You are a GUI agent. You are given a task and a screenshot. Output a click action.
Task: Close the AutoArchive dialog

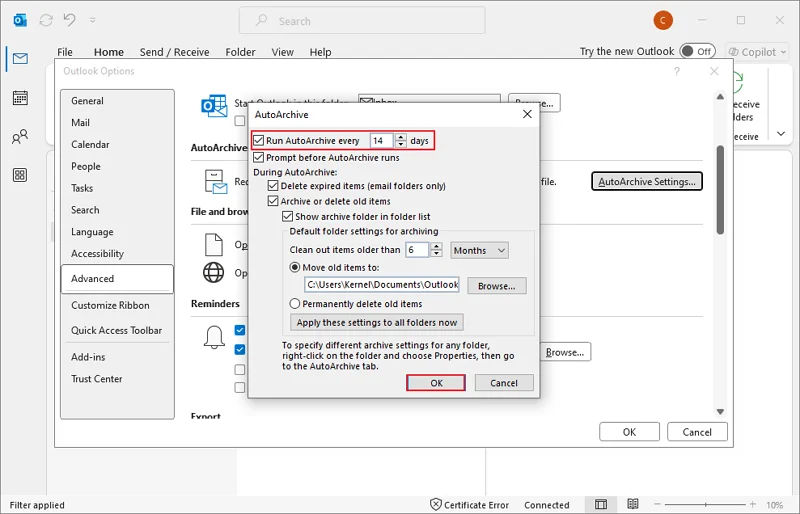click(527, 114)
